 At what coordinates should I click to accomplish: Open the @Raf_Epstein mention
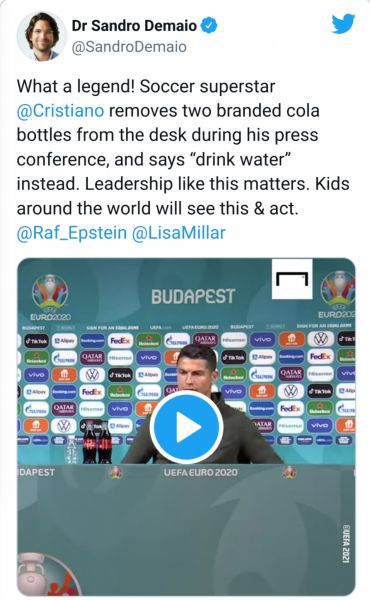[72, 233]
